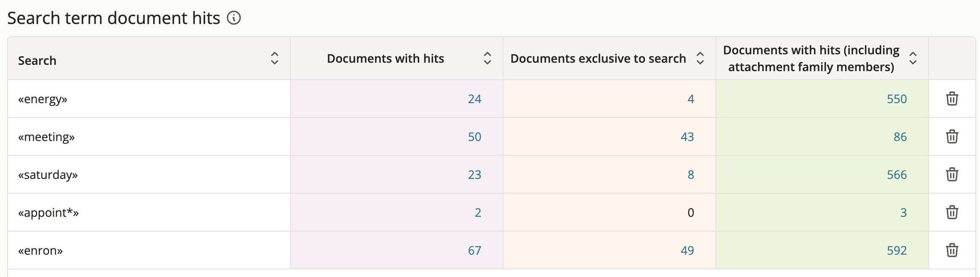The width and height of the screenshot is (980, 277).
Task: Sort by Documents with hits column
Action: (x=487, y=59)
